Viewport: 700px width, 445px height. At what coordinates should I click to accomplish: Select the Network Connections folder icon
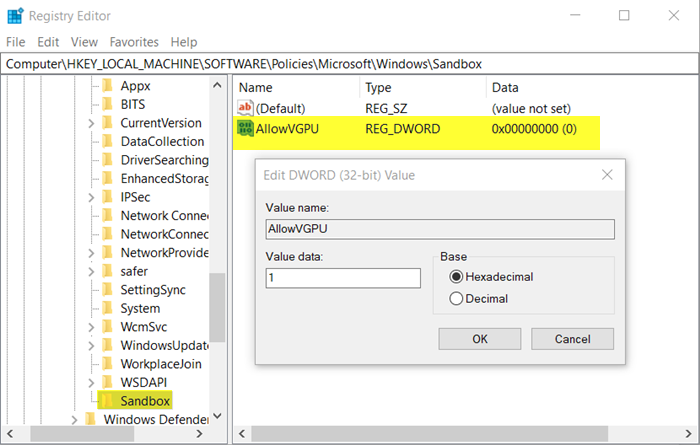tap(107, 216)
